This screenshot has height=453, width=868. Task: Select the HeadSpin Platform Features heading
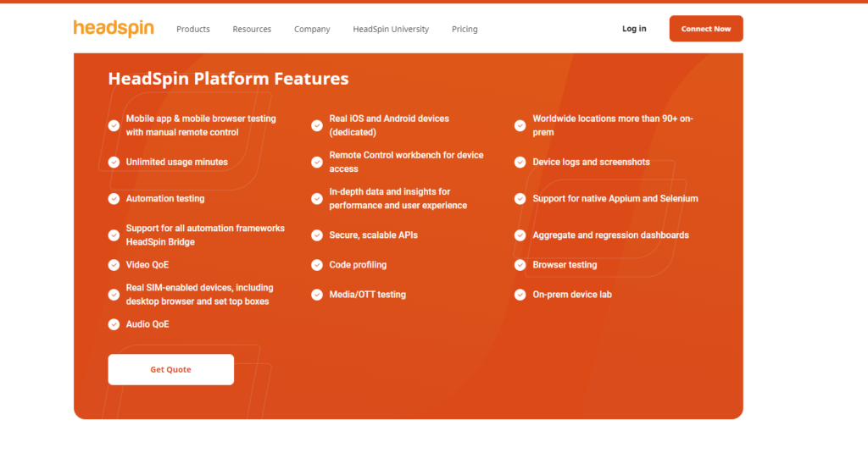click(x=228, y=79)
